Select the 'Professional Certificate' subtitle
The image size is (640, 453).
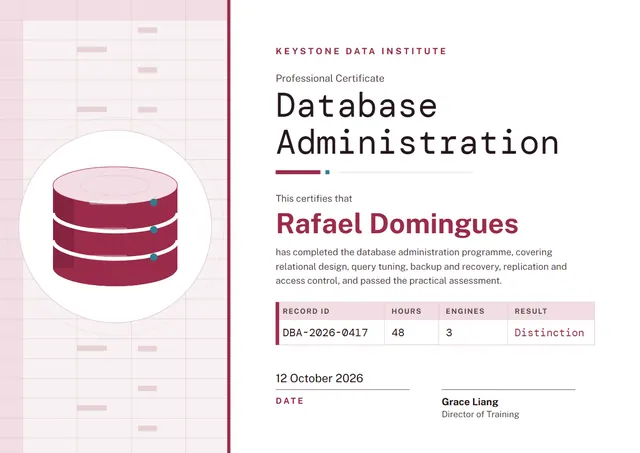click(x=330, y=78)
